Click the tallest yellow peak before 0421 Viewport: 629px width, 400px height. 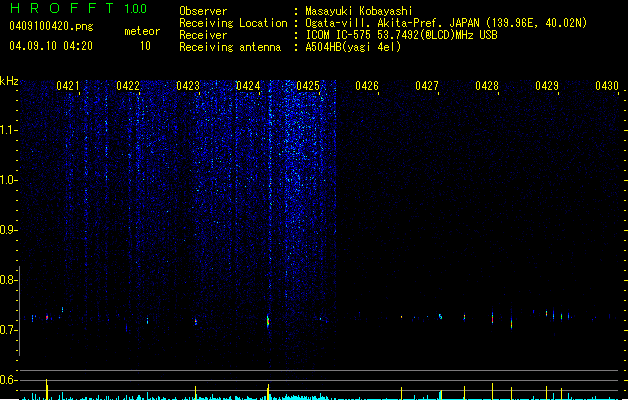(x=47, y=389)
